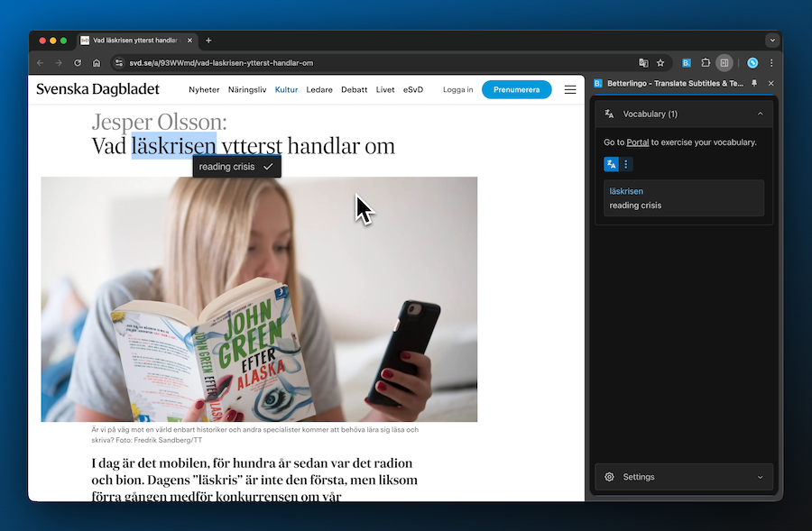The height and width of the screenshot is (531, 812).
Task: View site information icon in address bar
Action: pos(119,62)
